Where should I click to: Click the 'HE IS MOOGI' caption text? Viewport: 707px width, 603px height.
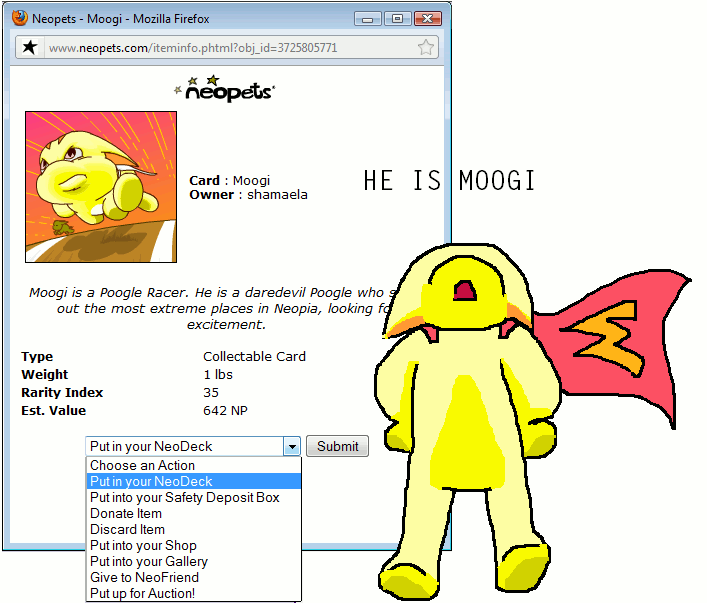pyautogui.click(x=449, y=181)
